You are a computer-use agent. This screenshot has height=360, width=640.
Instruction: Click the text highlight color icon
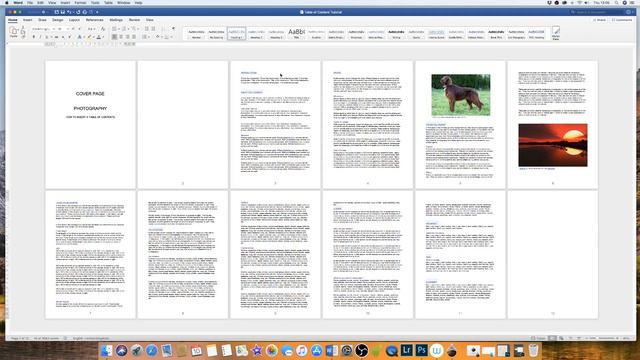click(x=89, y=37)
